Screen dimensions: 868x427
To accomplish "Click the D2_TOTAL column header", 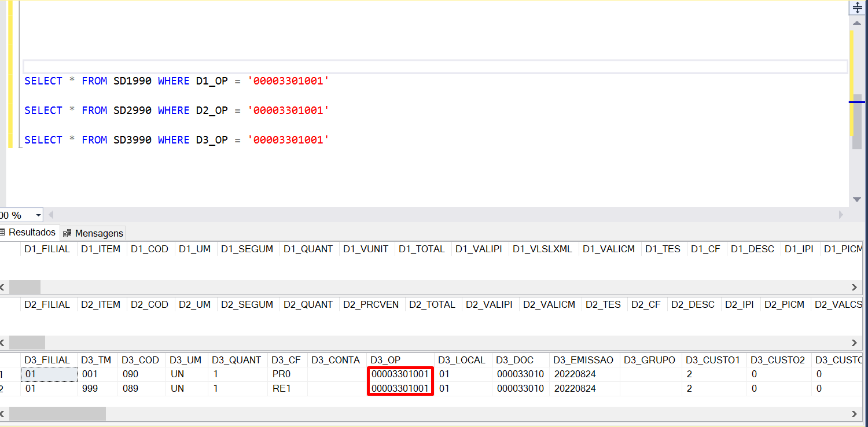I will [x=432, y=304].
